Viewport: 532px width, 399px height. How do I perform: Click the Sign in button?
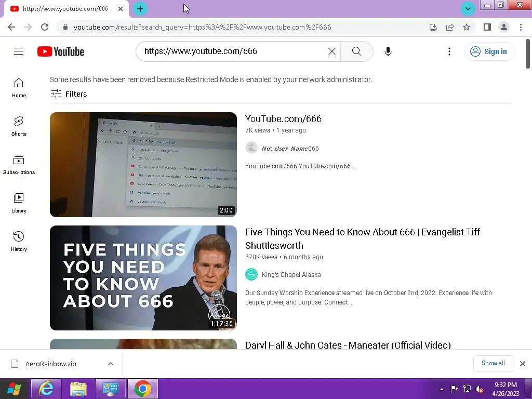pyautogui.click(x=489, y=51)
